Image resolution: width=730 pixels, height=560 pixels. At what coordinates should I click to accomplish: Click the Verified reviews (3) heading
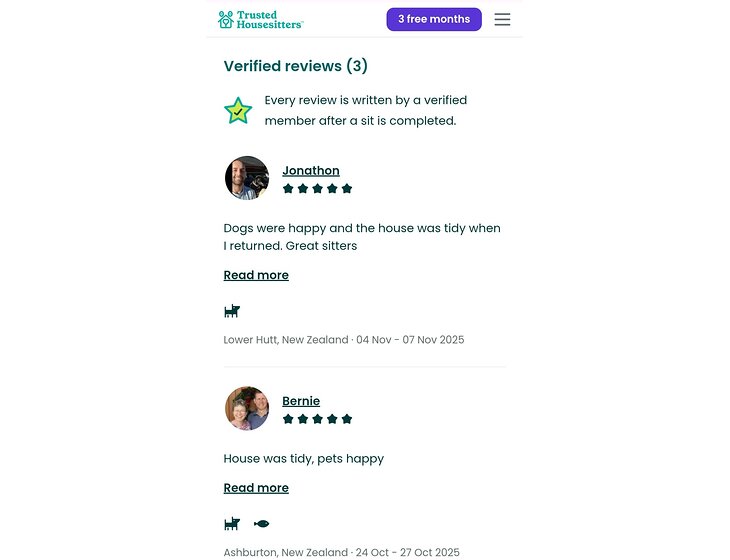pos(295,66)
